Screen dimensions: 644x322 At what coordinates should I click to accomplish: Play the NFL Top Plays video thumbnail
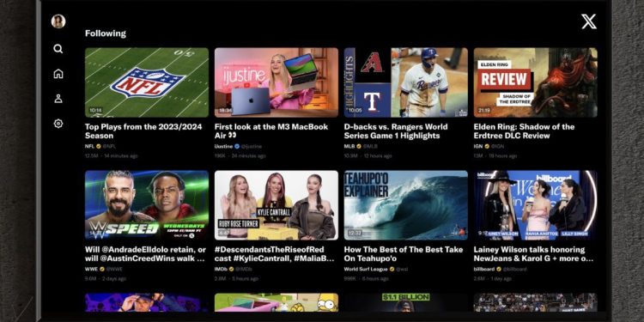point(147,82)
